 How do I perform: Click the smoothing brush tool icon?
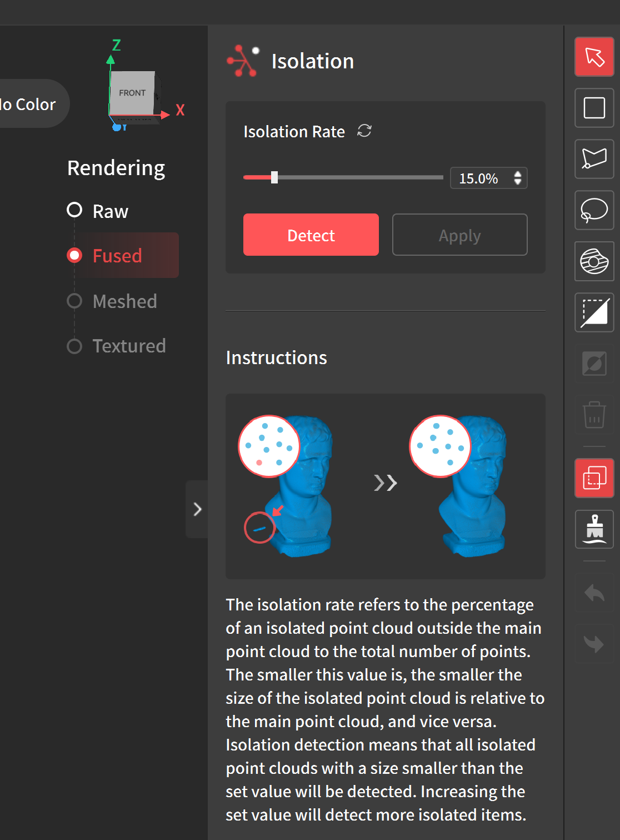pyautogui.click(x=594, y=529)
